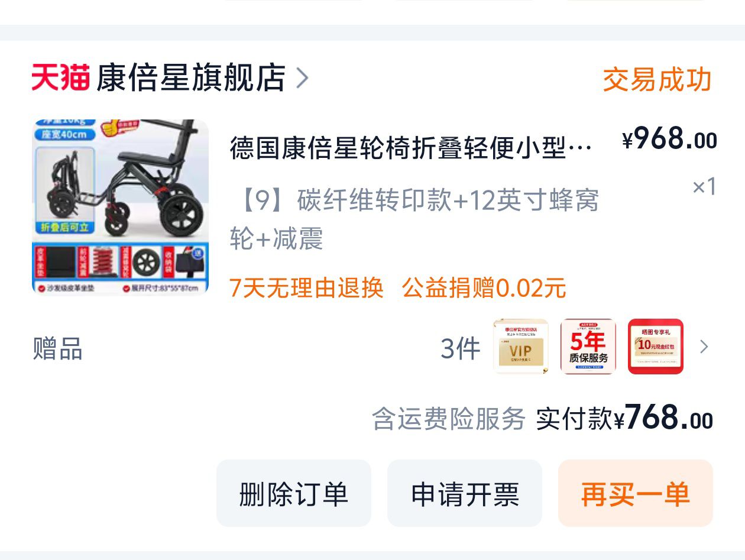Click the 申请开票 button
Image resolution: width=745 pixels, height=560 pixels.
click(x=465, y=493)
